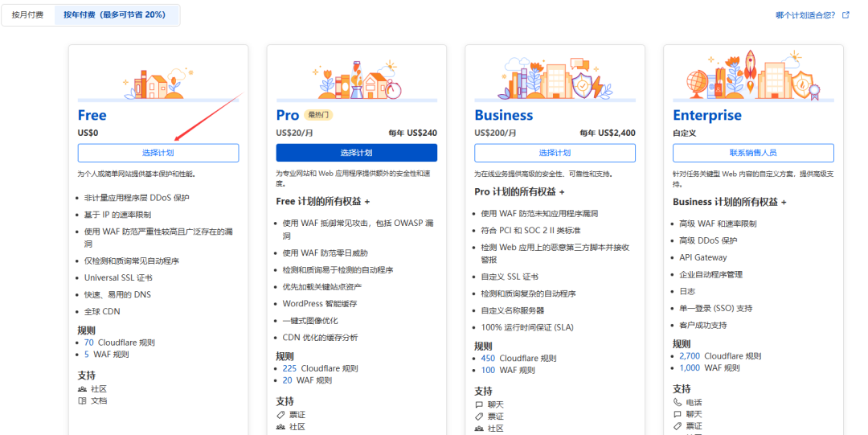Click chat bubble icon in Business support
Viewport: 868px width, 435px height.
479,405
